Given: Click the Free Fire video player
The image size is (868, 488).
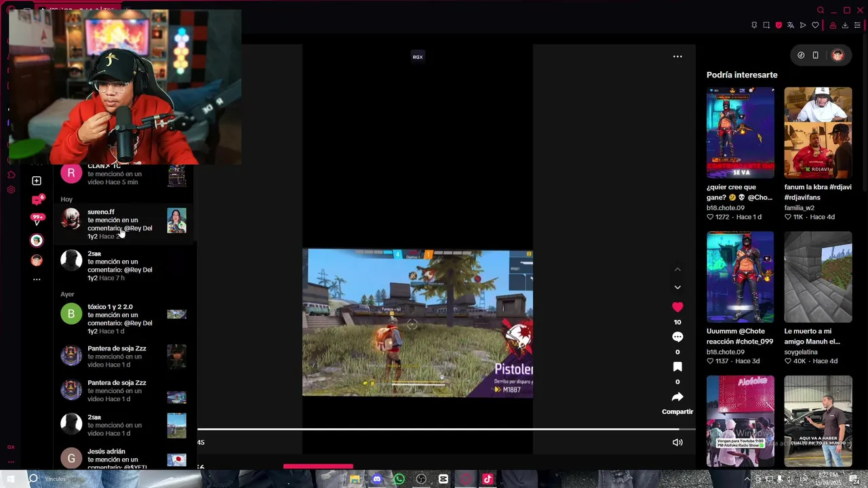Looking at the screenshot, I should (x=418, y=323).
